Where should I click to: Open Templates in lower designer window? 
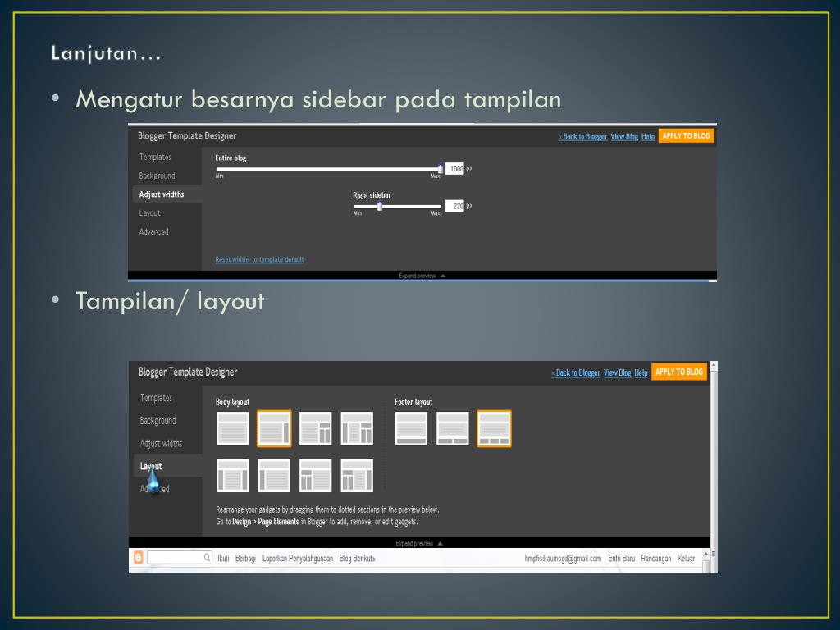(156, 398)
